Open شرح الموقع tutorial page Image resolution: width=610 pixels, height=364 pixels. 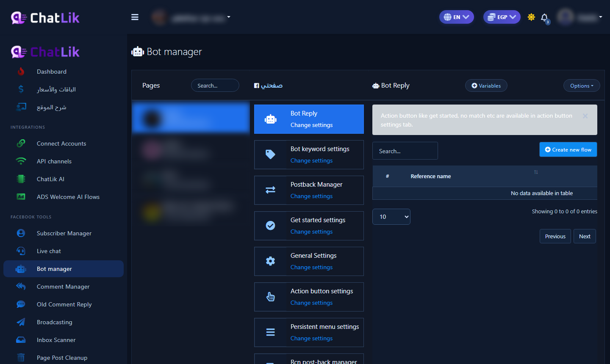pos(52,107)
